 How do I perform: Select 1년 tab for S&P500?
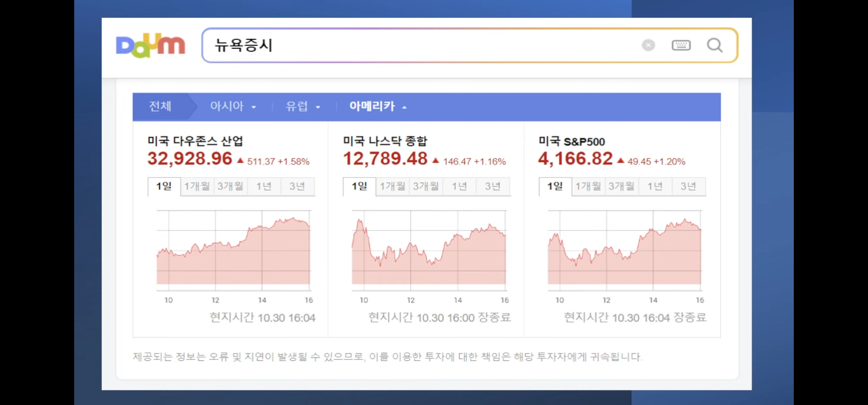(x=655, y=186)
